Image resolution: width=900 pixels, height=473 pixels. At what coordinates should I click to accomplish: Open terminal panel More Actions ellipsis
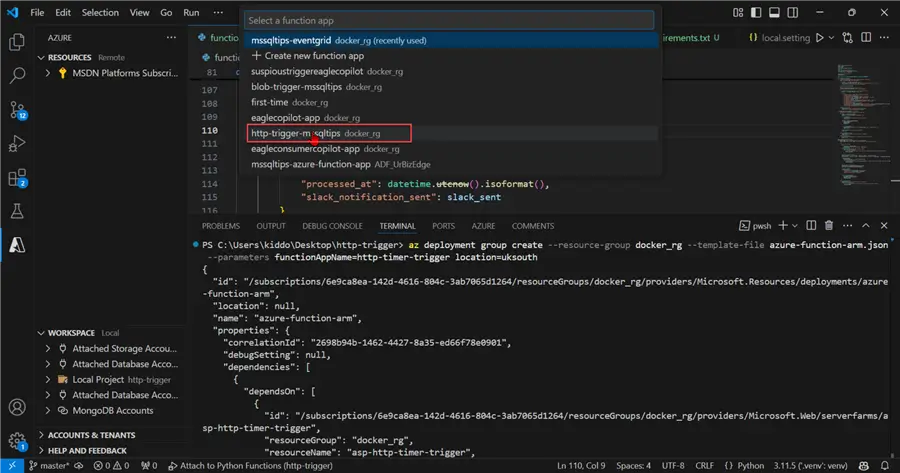847,226
